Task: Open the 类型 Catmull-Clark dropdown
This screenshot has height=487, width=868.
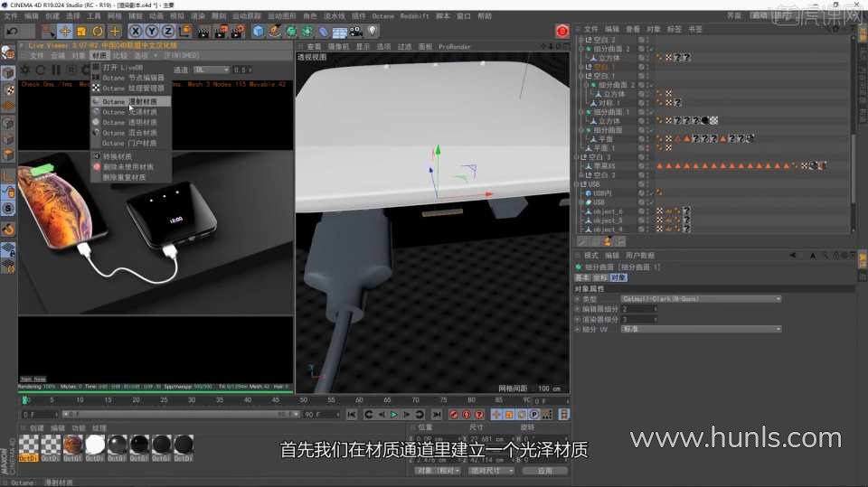Action: (701, 299)
